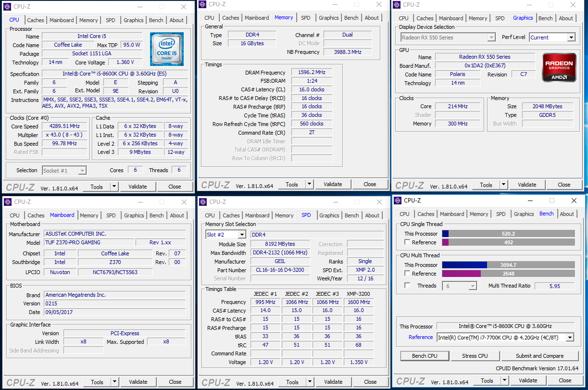Switch to Bench tab in the Graphics window
The height and width of the screenshot is (390, 588).
(546, 18)
